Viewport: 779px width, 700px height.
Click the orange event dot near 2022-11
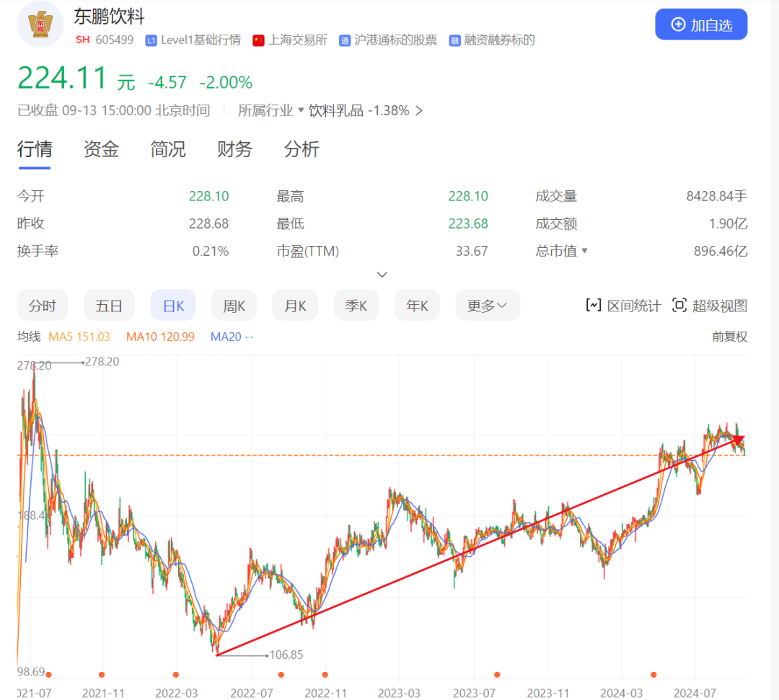tap(325, 675)
